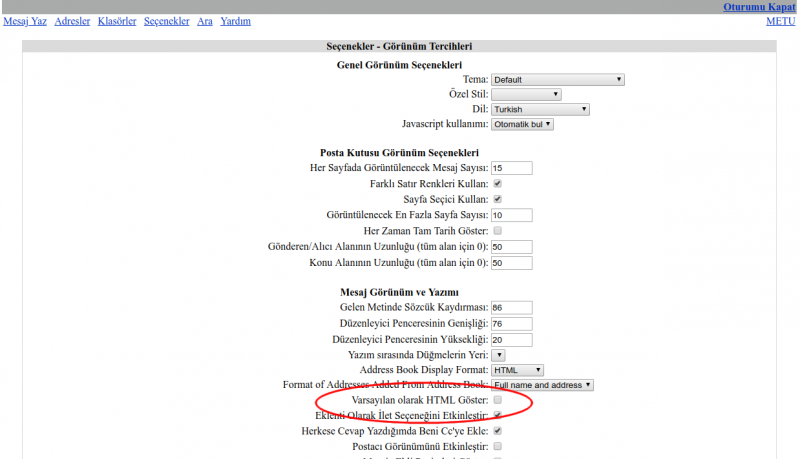Click the Ara link
800x459 pixels.
click(205, 21)
